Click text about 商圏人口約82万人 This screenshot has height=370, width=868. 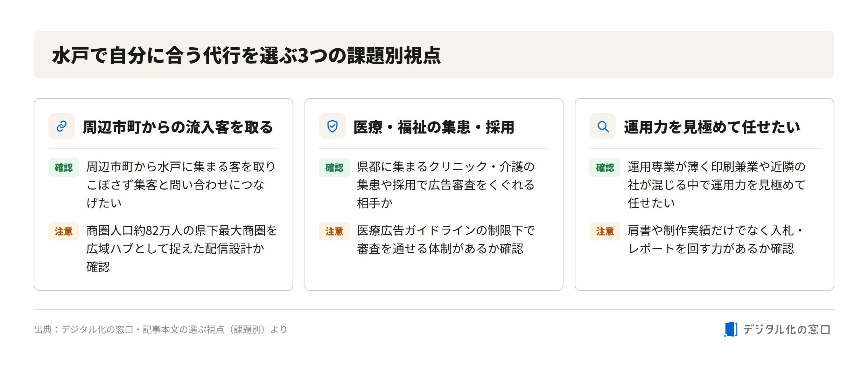[x=182, y=249]
